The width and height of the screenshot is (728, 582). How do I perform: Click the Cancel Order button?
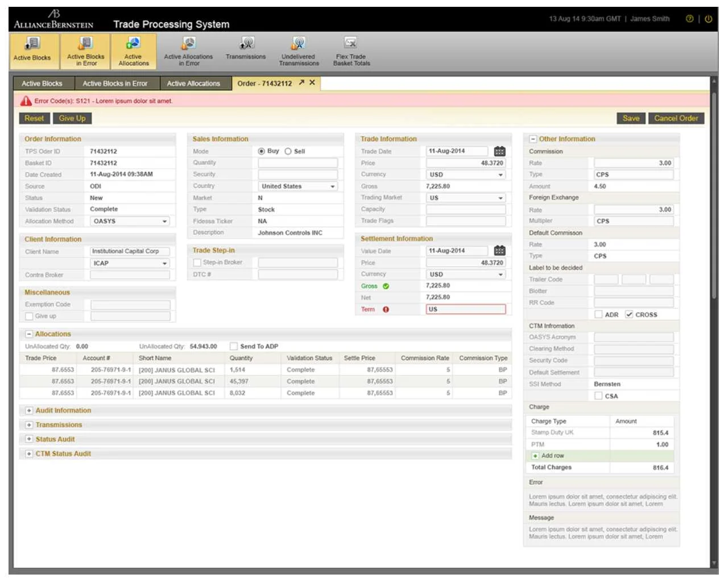pos(676,118)
